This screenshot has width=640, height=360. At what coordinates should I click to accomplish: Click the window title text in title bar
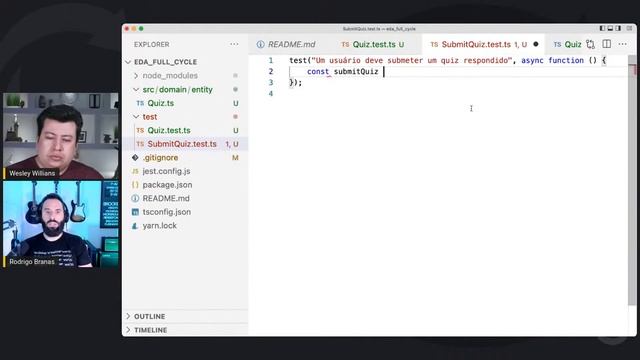379,29
